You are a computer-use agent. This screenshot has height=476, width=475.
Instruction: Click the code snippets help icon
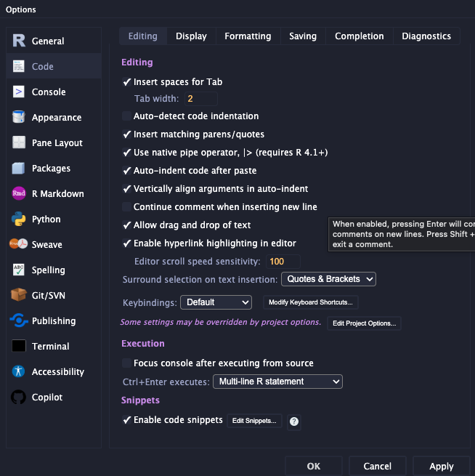pyautogui.click(x=294, y=421)
